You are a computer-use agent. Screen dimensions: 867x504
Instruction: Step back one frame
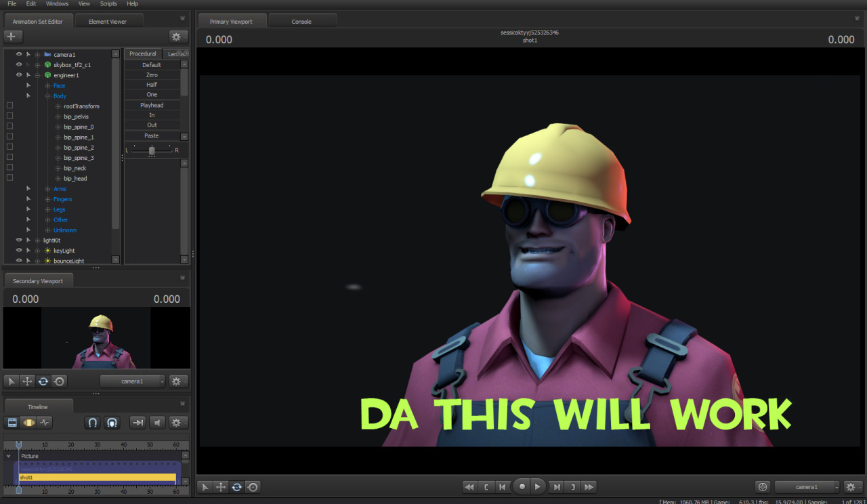coord(502,486)
